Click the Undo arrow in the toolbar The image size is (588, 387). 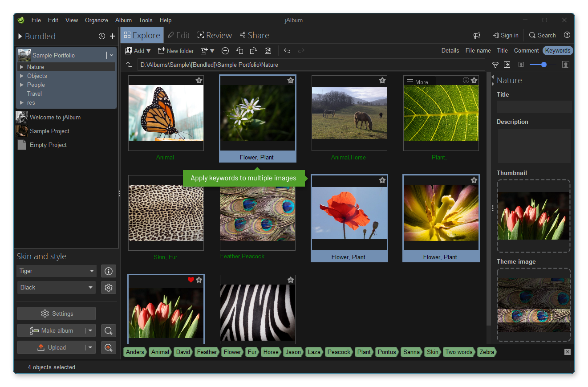click(287, 51)
